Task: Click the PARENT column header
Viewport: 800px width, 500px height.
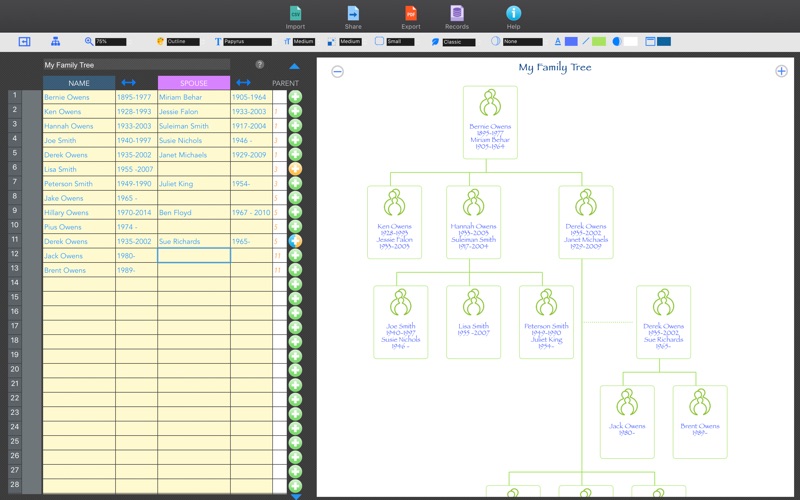Action: [285, 83]
